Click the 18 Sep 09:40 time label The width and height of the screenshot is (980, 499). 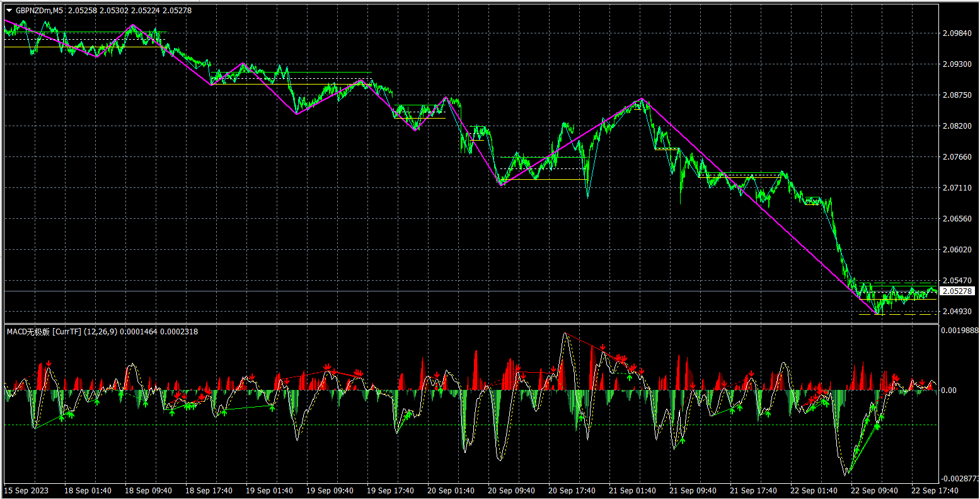[x=149, y=491]
